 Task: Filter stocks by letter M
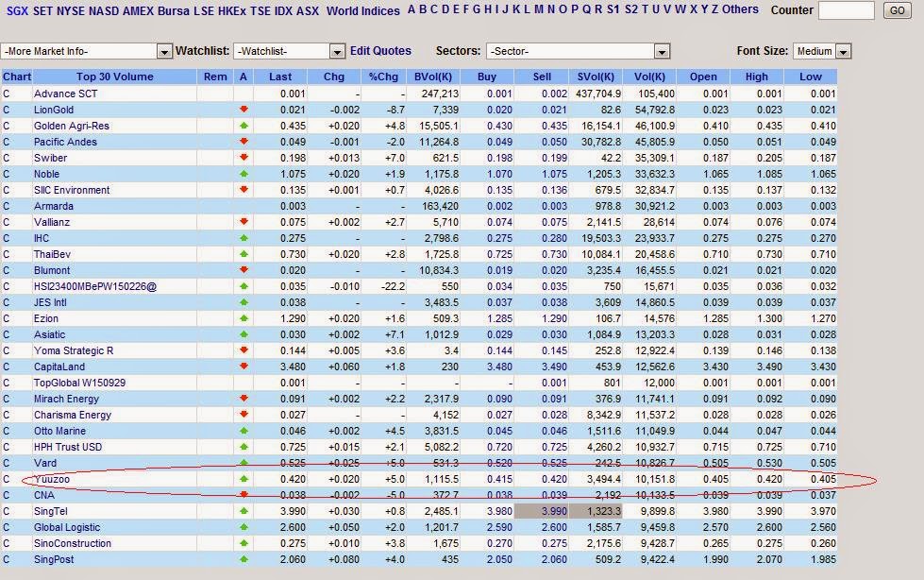[539, 9]
